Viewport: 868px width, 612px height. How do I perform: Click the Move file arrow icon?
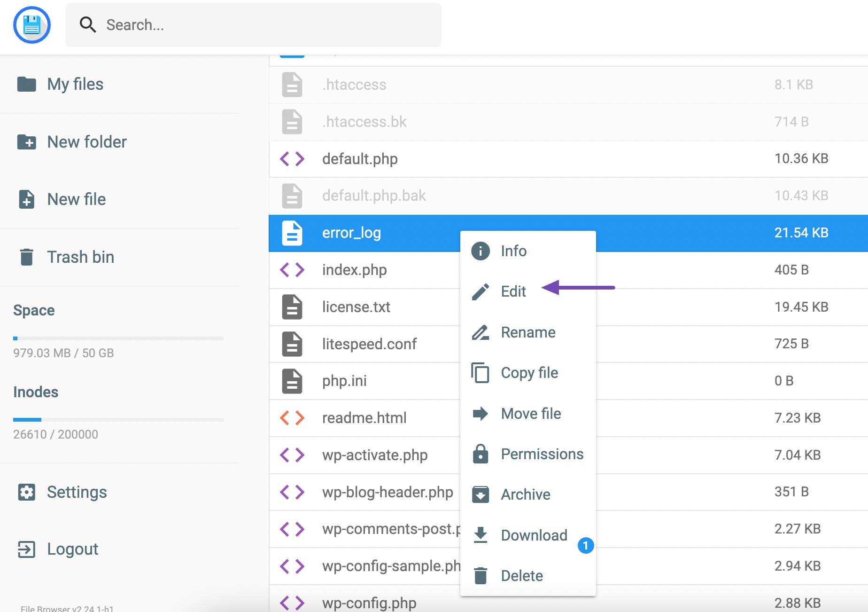pyautogui.click(x=480, y=414)
